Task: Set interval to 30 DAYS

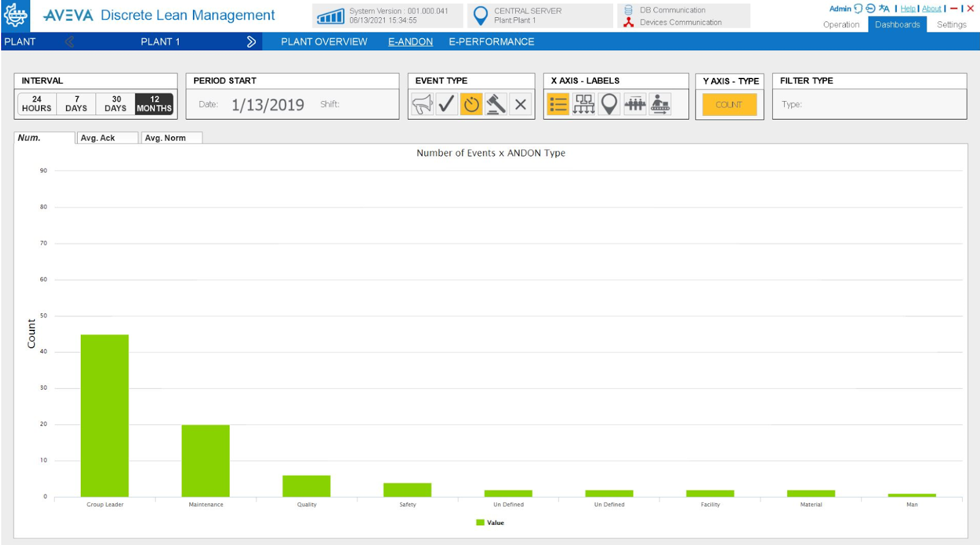Action: pos(116,104)
